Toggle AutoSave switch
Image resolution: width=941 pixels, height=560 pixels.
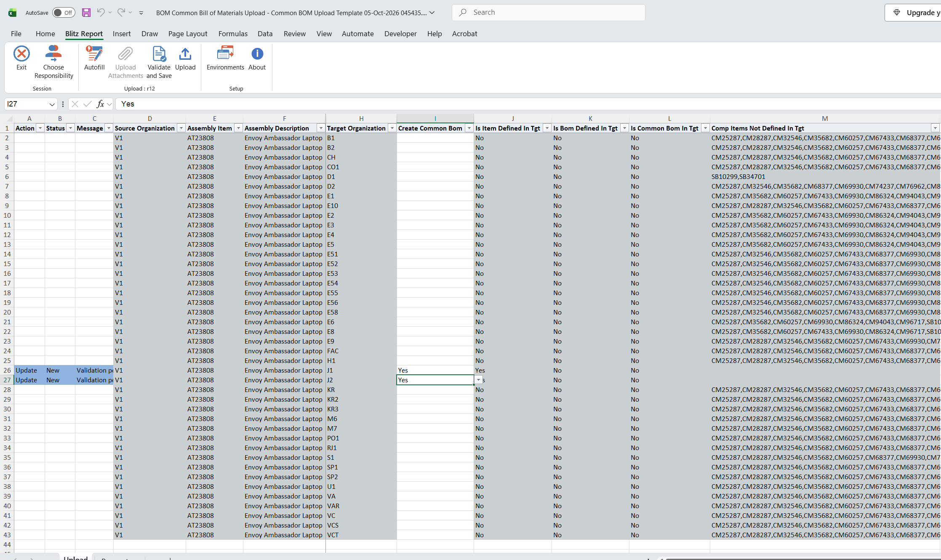point(64,13)
